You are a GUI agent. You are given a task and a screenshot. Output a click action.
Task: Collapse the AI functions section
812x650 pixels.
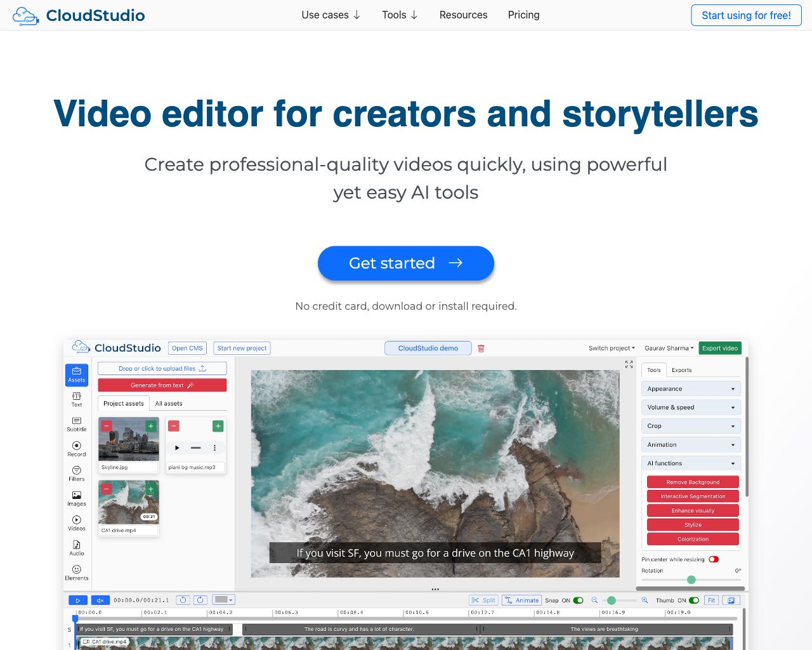(690, 463)
